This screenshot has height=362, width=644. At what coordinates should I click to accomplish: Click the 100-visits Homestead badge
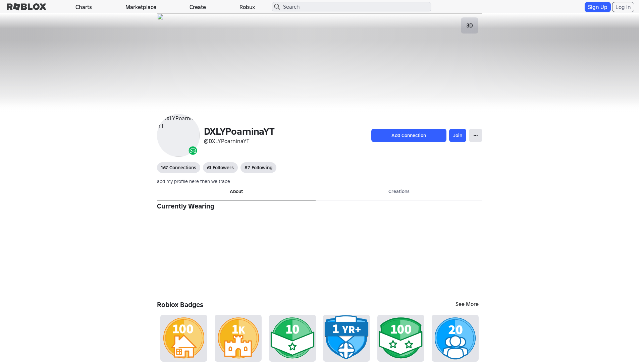[183, 338]
